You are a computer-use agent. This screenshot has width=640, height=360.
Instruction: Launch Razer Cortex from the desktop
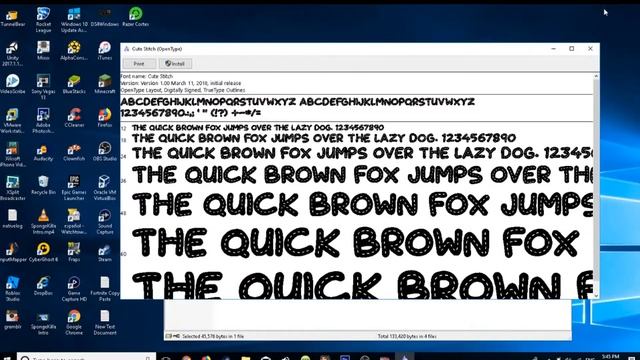tap(136, 17)
